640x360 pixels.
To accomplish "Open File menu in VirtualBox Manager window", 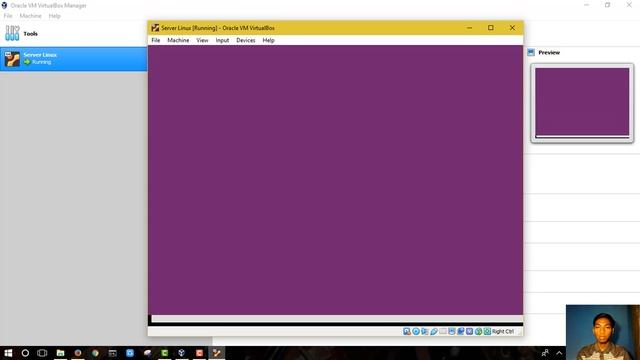I will click(8, 16).
